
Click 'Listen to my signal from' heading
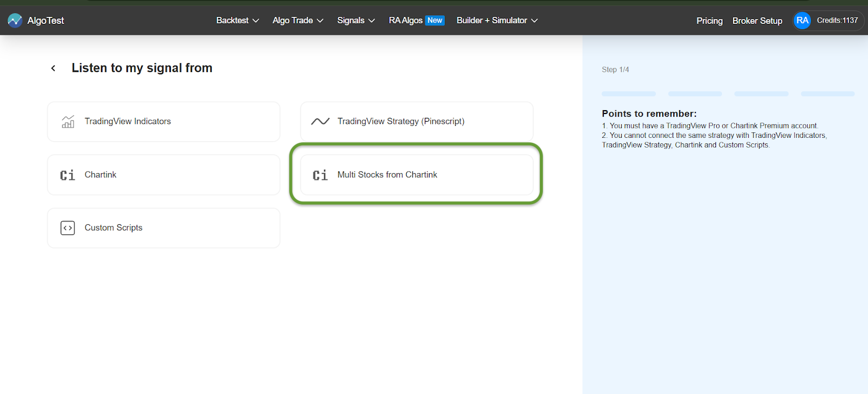(142, 68)
